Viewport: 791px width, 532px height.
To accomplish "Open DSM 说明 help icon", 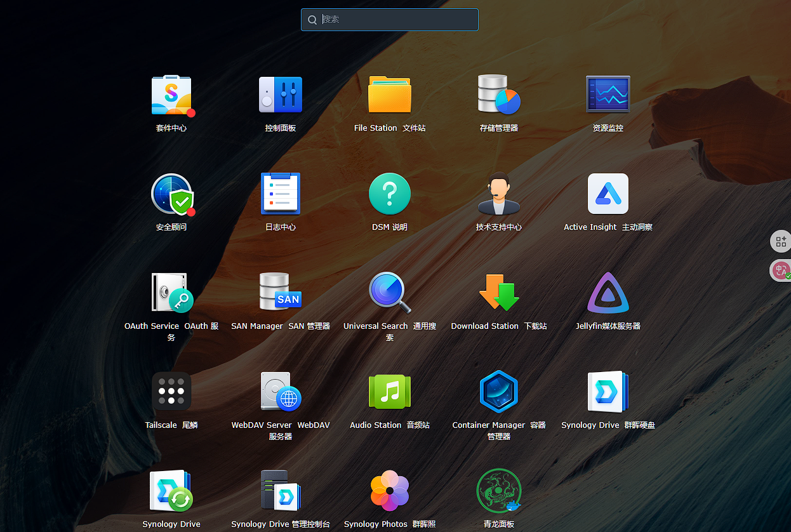I will click(x=390, y=194).
